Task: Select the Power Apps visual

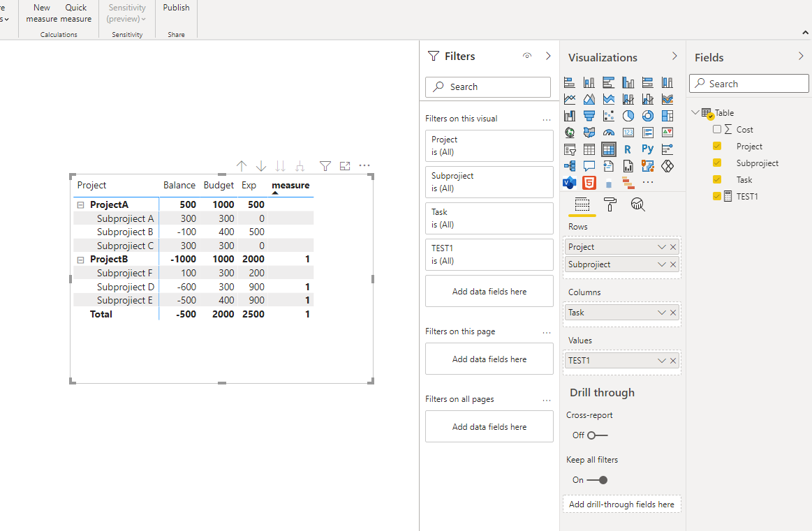Action: click(x=667, y=166)
